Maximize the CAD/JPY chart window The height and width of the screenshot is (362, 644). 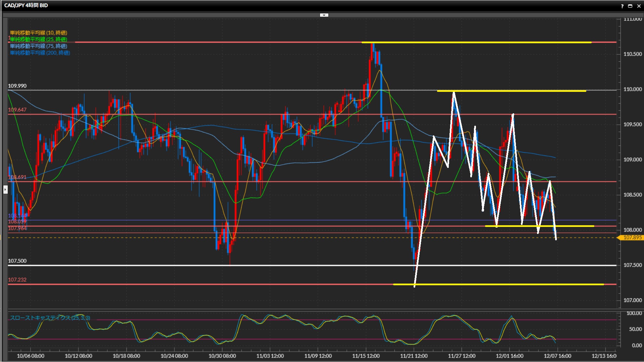tap(630, 6)
